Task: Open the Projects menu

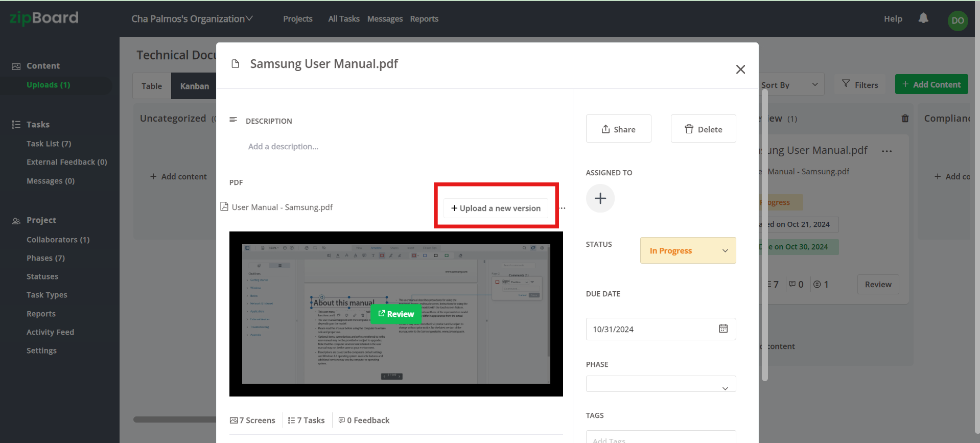Action: tap(298, 19)
